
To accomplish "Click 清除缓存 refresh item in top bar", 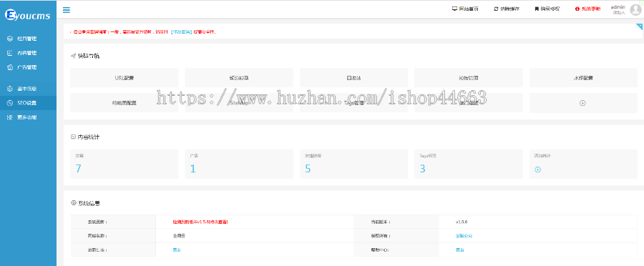I will click(x=507, y=9).
